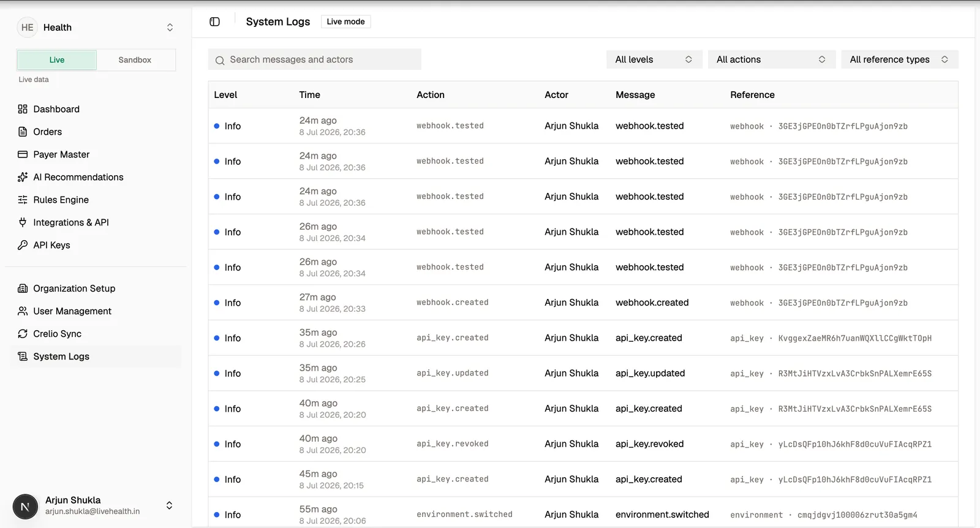Click the KvggexZaeMR6h7uanWQXlLCCgWktTOpH reference

(x=855, y=338)
